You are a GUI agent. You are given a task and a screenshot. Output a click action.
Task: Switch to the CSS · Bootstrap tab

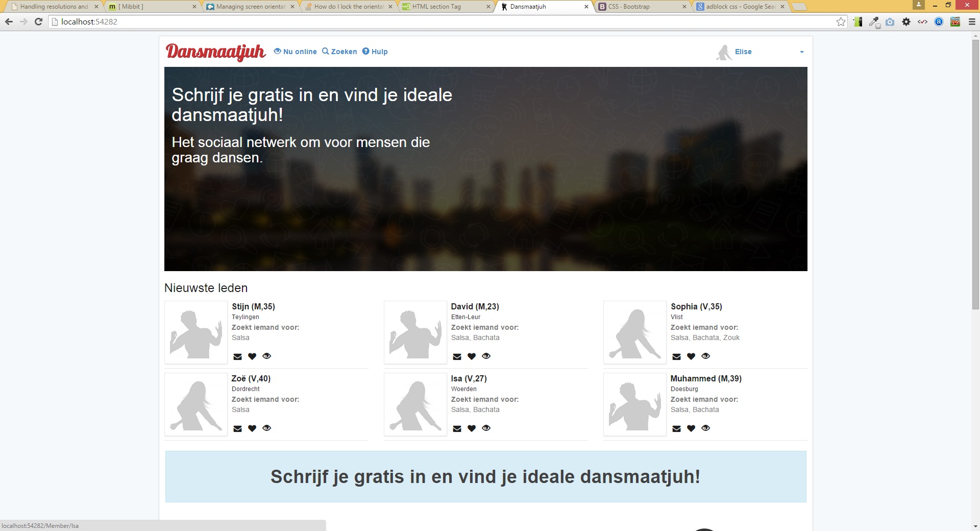click(x=641, y=7)
